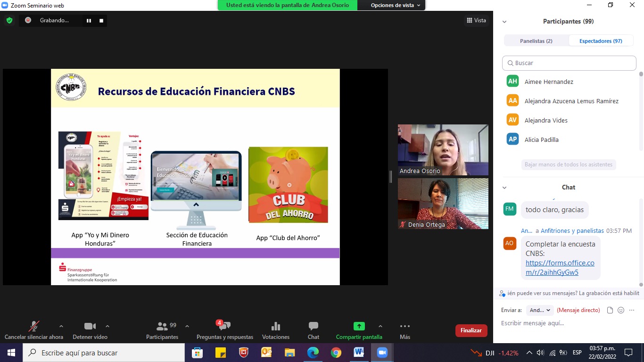The width and height of the screenshot is (644, 362).
Task: Open video options arrow beside Detener vídeo
Action: click(107, 326)
